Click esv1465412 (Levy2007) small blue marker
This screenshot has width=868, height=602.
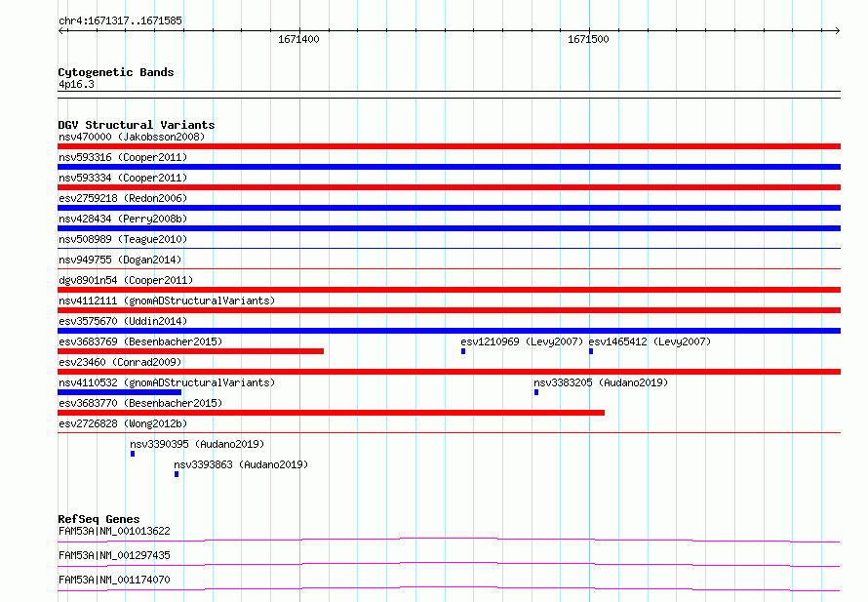[x=591, y=351]
